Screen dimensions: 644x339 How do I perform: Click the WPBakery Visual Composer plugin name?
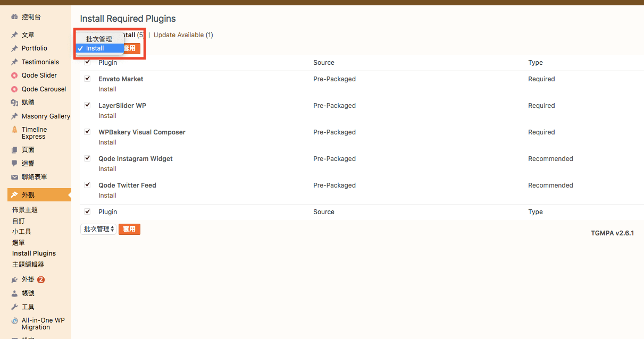tap(142, 132)
